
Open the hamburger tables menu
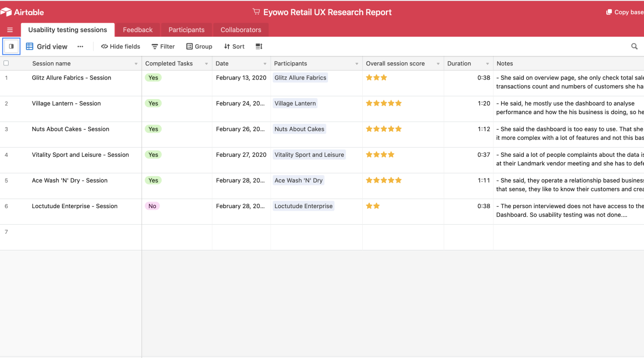point(10,30)
